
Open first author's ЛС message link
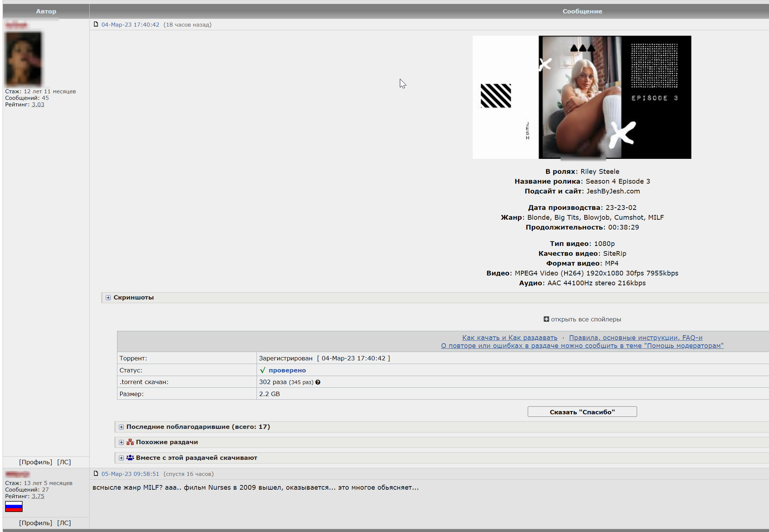64,462
